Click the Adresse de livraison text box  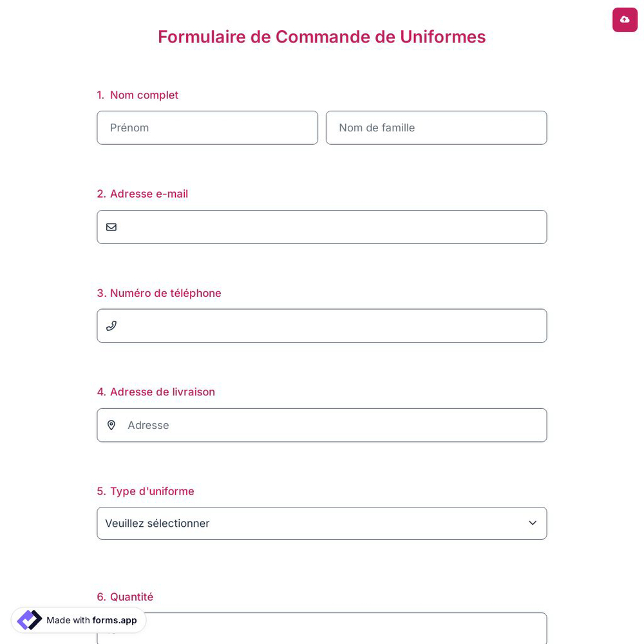click(322, 425)
